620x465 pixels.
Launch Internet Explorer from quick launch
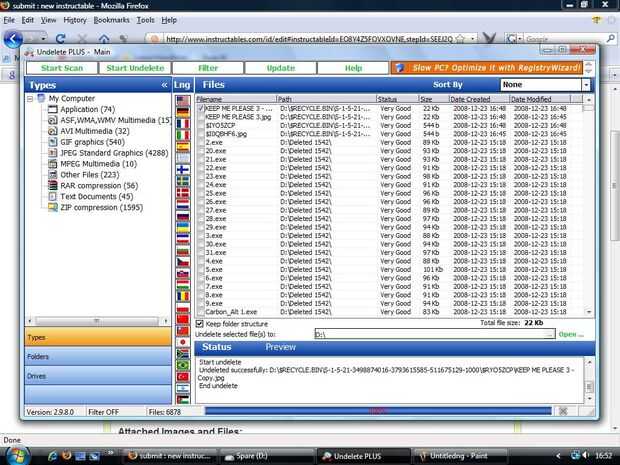pos(52,456)
